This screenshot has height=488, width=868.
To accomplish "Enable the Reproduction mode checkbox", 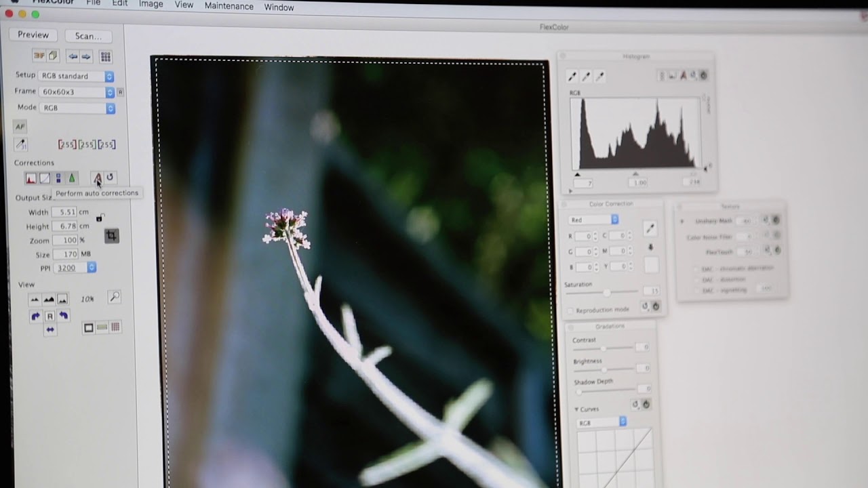I will click(570, 310).
